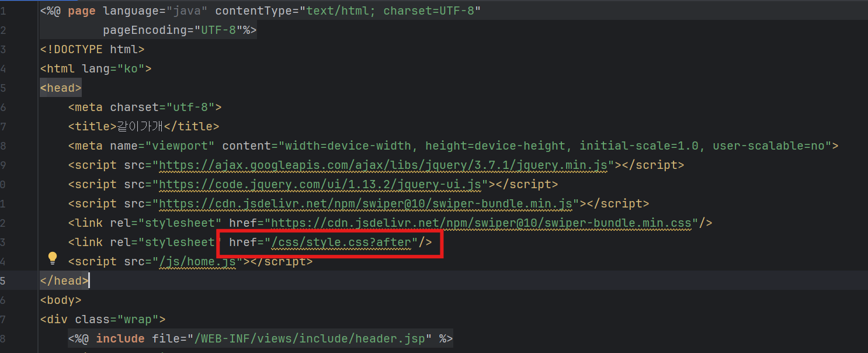
Task: Click the include directive keyword
Action: click(120, 339)
